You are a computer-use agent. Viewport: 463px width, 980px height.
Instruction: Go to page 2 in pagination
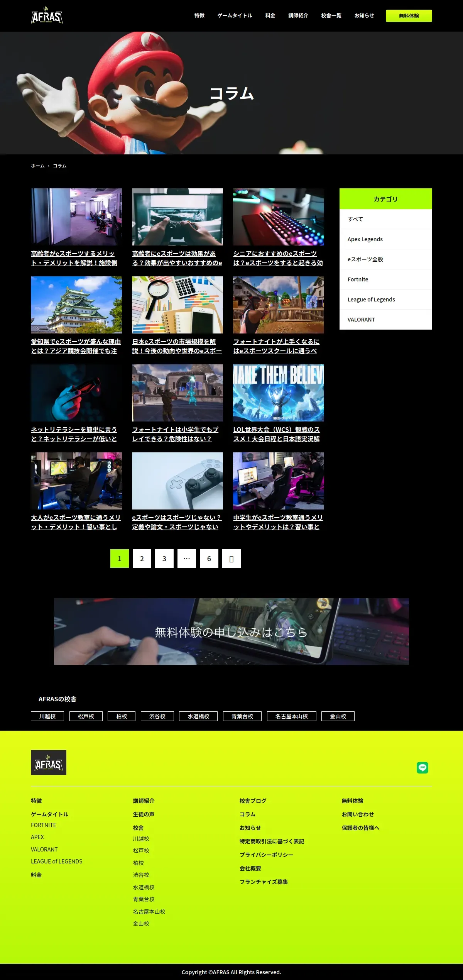coord(142,559)
